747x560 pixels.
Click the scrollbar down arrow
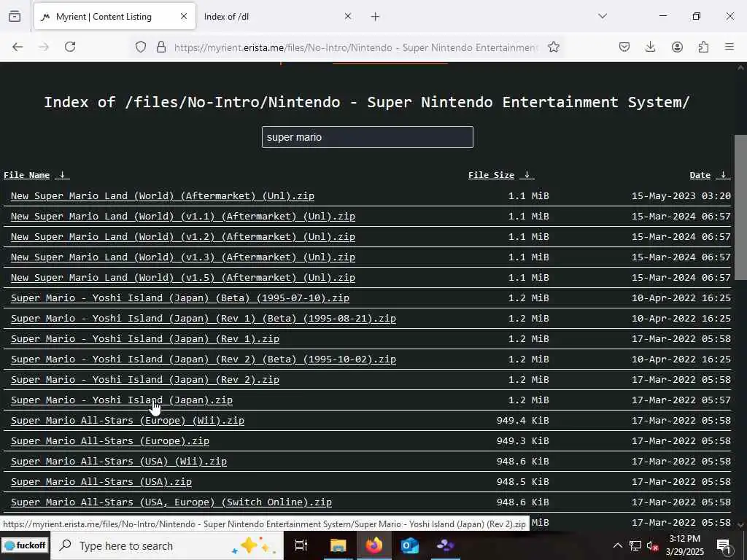coord(740,525)
